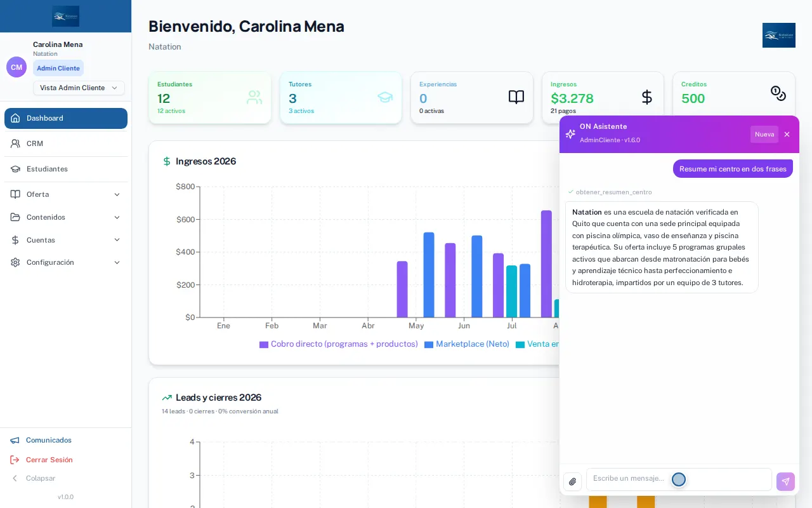The height and width of the screenshot is (508, 812).
Task: Click the attachment paperclip icon in chat
Action: pos(572,482)
